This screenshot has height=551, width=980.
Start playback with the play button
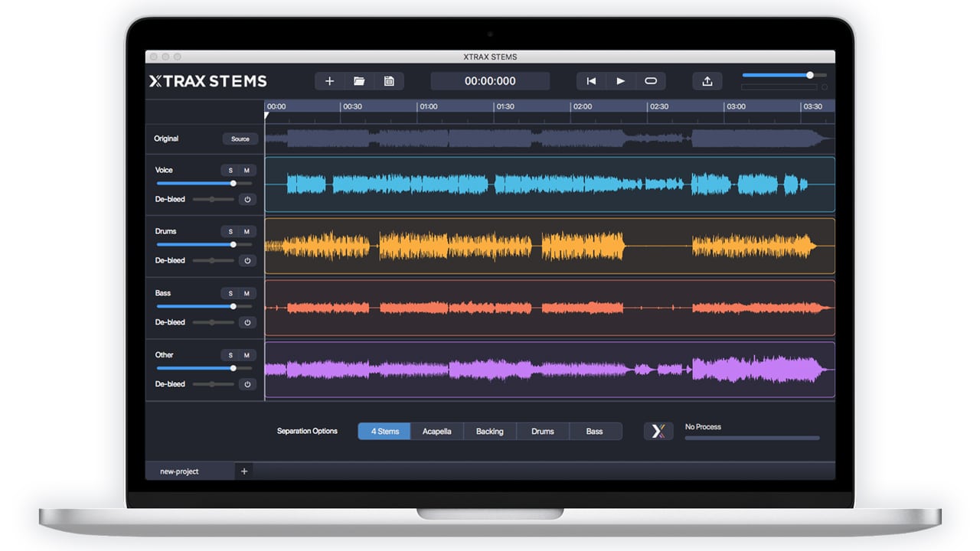tap(621, 81)
